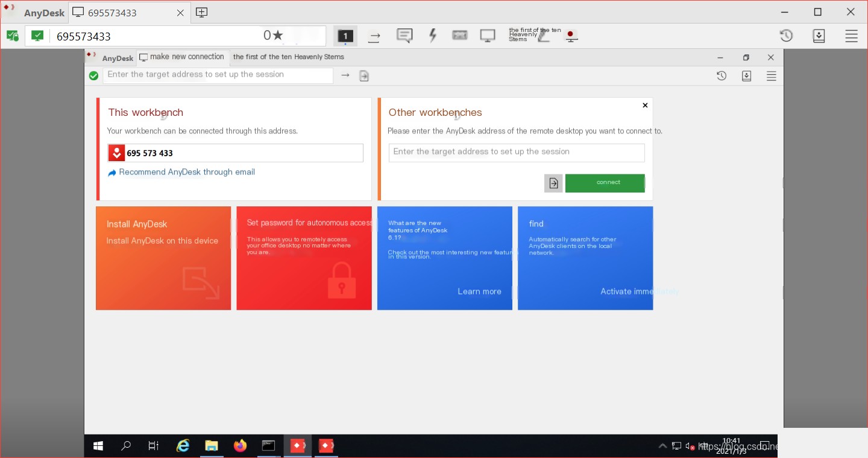Open the remote taskbar search icon
The height and width of the screenshot is (458, 868).
(x=126, y=446)
